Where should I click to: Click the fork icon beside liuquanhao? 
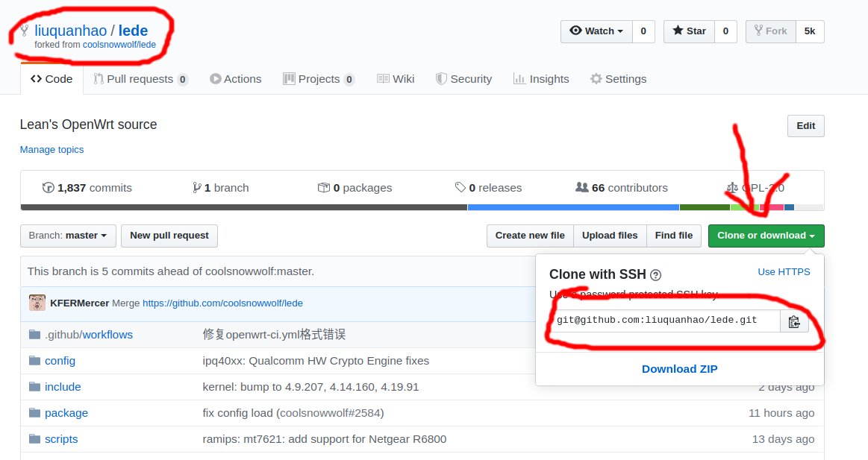(25, 31)
